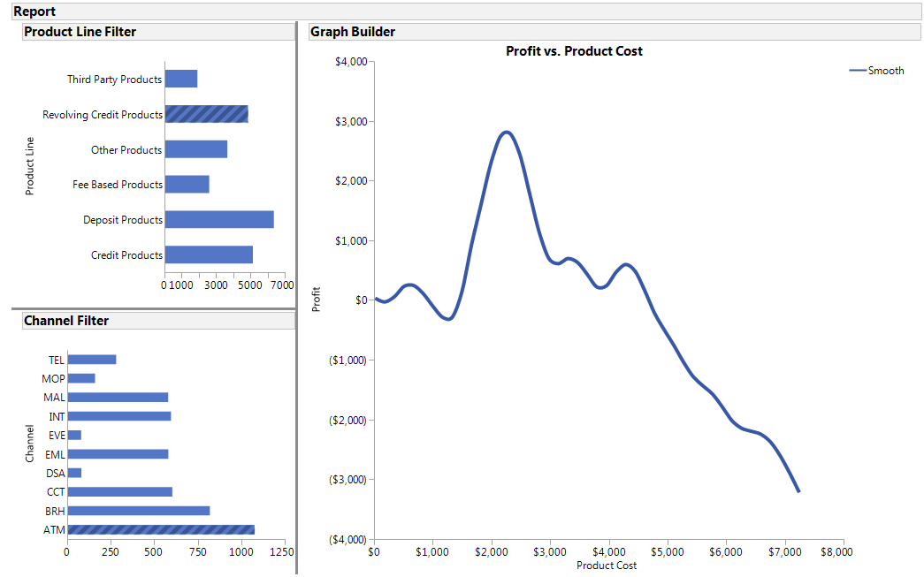Viewport: 924px width, 577px height.
Task: Select the Other Products filter bar
Action: (x=195, y=149)
